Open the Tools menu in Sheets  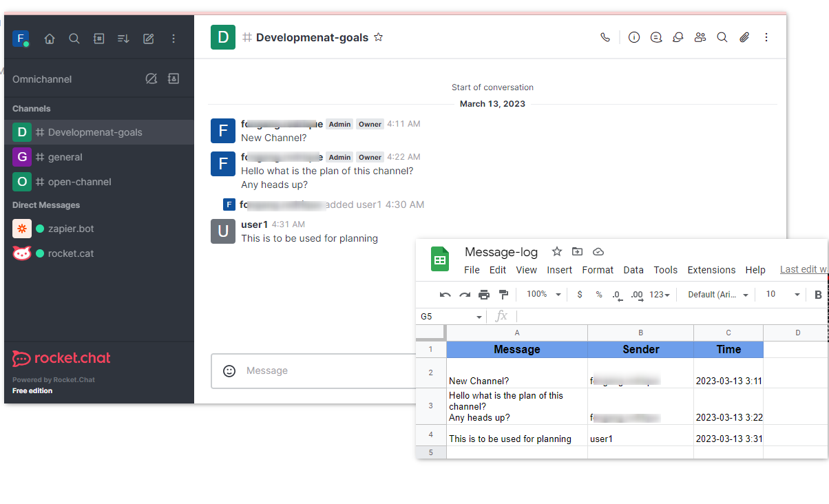pos(666,270)
